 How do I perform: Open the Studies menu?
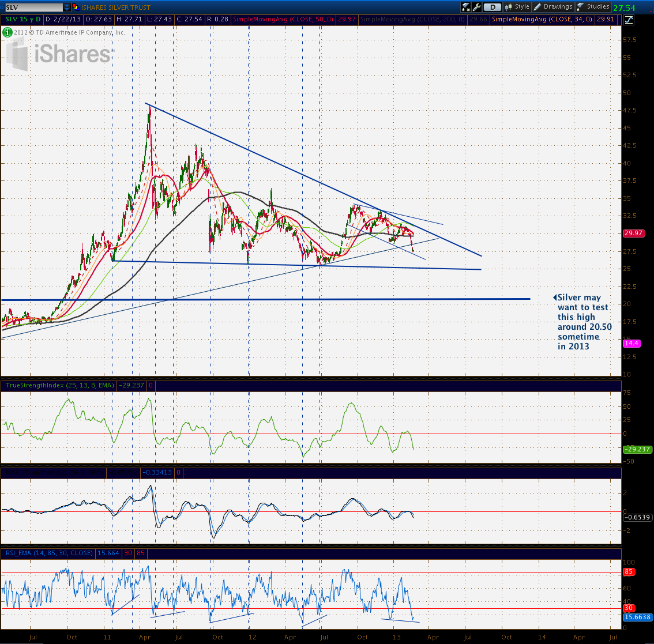pos(593,7)
